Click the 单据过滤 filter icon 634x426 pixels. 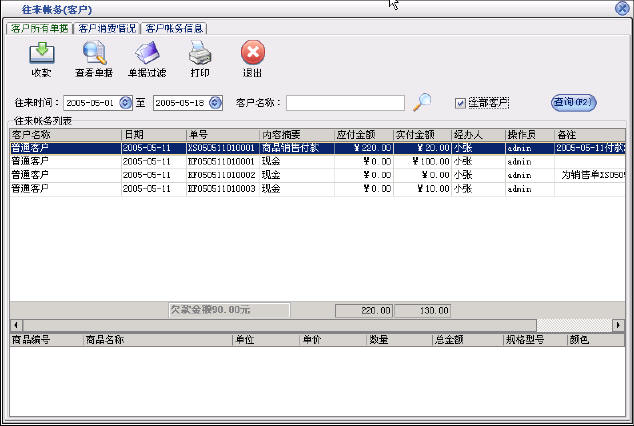click(x=147, y=56)
